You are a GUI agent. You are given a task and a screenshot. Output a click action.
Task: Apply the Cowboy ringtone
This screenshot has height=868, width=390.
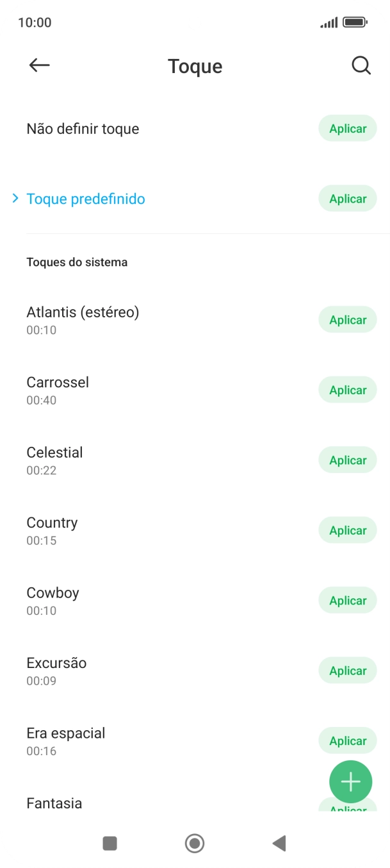(347, 600)
